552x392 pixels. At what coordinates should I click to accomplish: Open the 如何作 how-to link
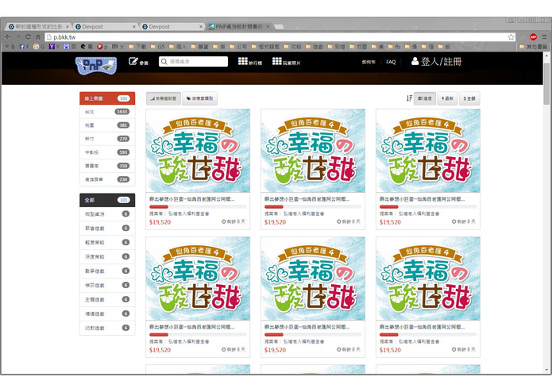(369, 62)
